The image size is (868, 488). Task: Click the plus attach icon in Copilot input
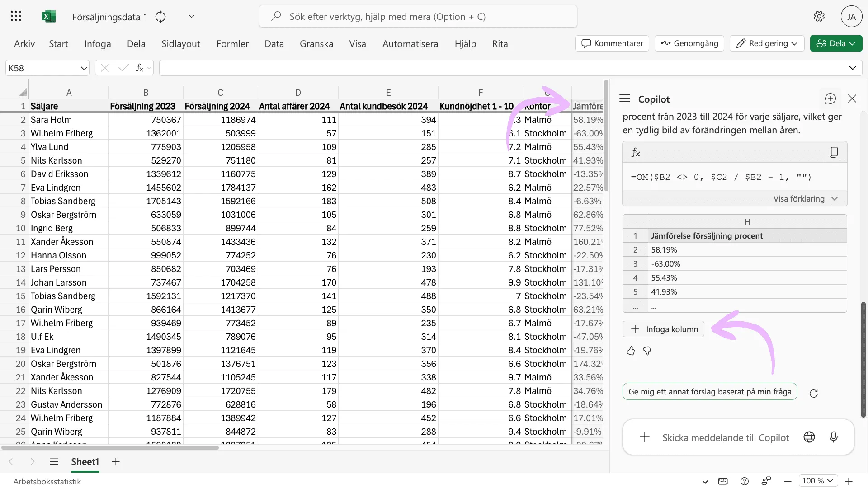(x=645, y=437)
